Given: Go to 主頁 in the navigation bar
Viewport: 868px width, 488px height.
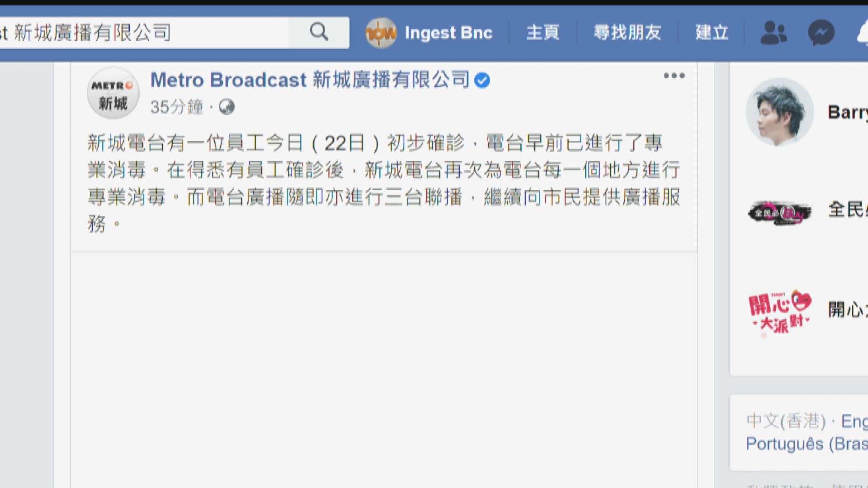Looking at the screenshot, I should tap(542, 33).
